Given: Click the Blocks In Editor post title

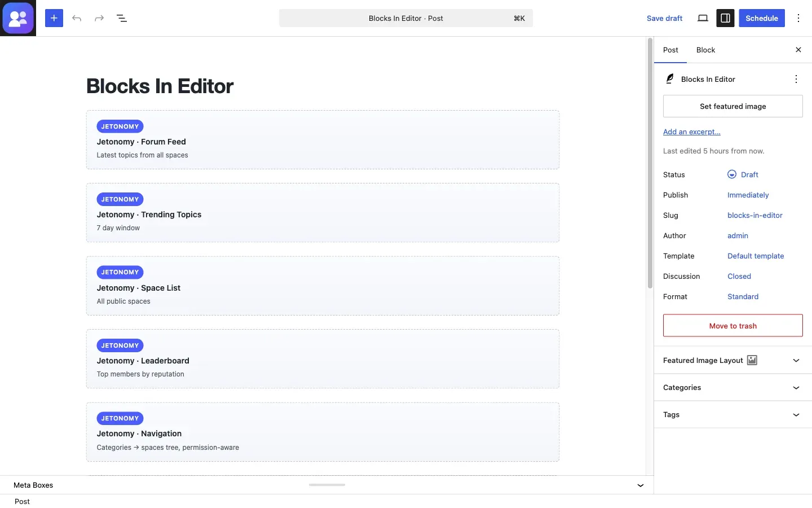Looking at the screenshot, I should coord(160,86).
